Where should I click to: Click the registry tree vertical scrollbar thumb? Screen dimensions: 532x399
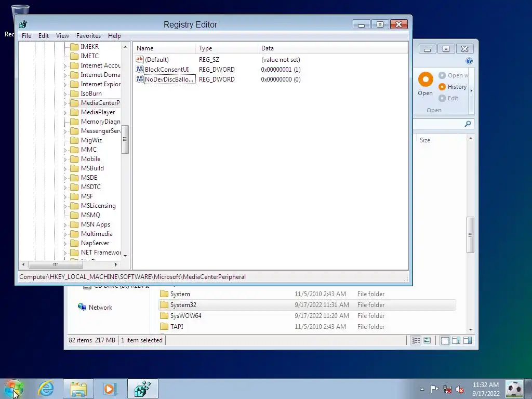click(125, 139)
